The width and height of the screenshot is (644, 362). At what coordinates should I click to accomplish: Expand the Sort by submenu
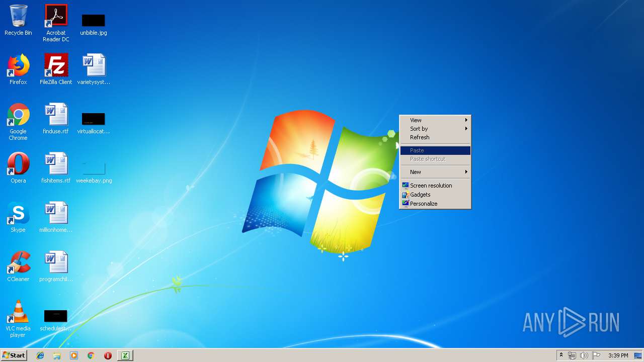pyautogui.click(x=435, y=129)
